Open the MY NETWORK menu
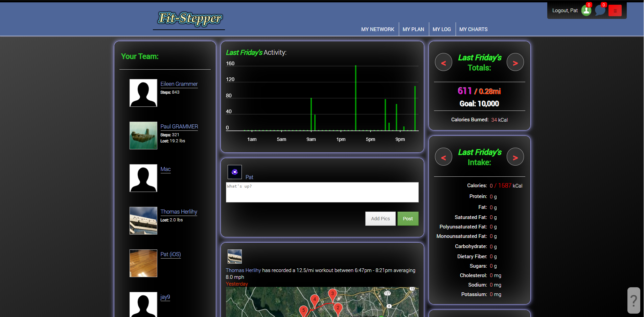This screenshot has width=644, height=317. tap(377, 29)
